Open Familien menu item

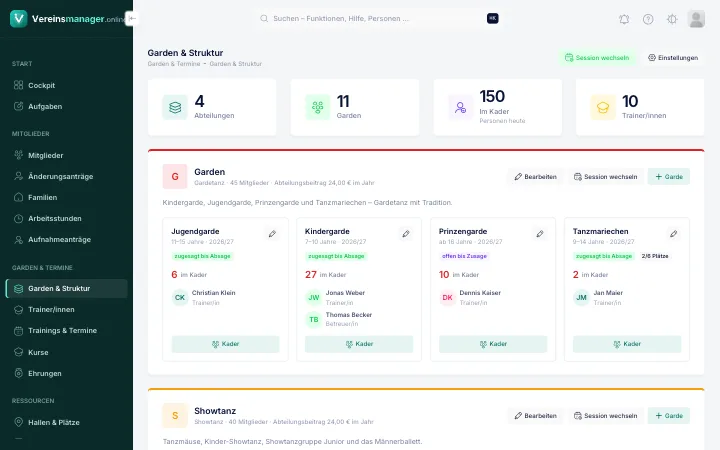click(x=67, y=197)
